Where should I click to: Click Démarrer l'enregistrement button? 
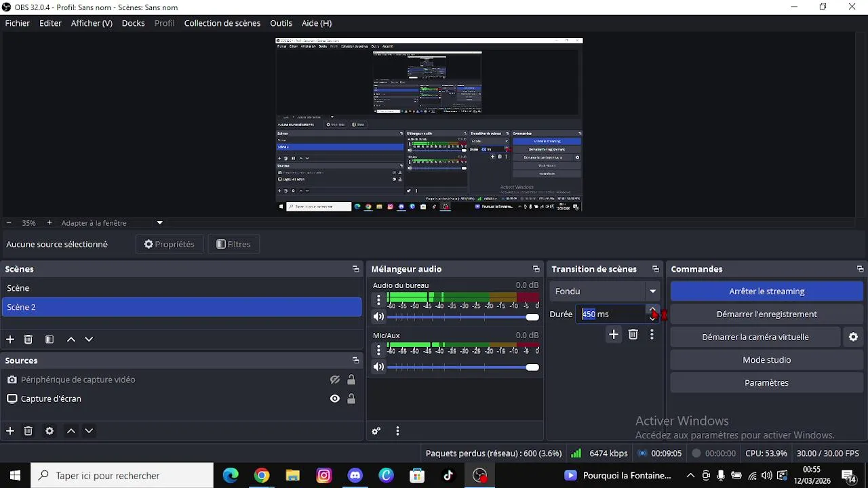click(x=767, y=314)
